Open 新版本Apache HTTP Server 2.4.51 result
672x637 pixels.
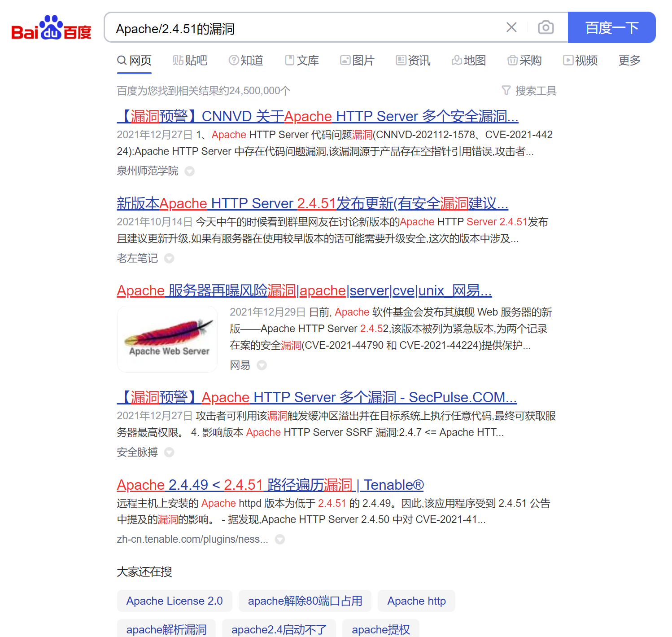pyautogui.click(x=313, y=203)
